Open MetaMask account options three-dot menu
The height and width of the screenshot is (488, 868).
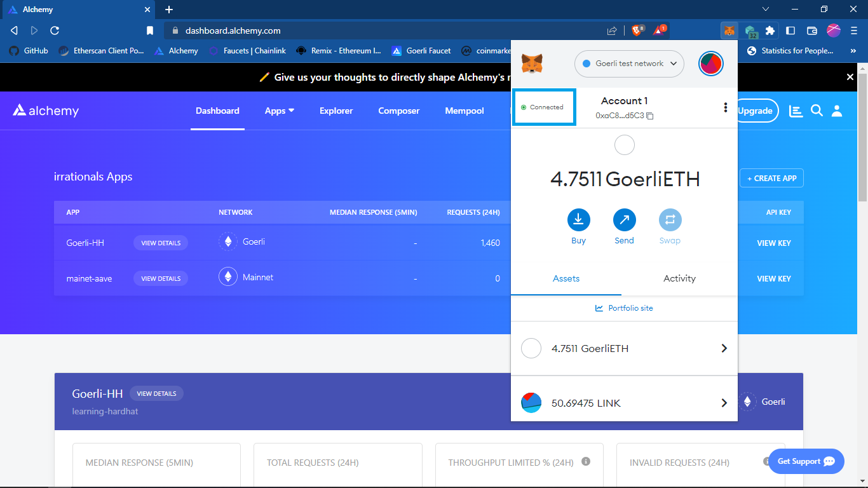point(726,108)
